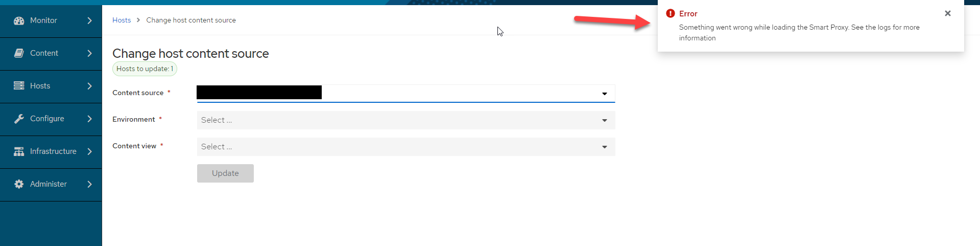The height and width of the screenshot is (246, 980).
Task: Expand the Hosts menu chevron
Action: click(89, 86)
